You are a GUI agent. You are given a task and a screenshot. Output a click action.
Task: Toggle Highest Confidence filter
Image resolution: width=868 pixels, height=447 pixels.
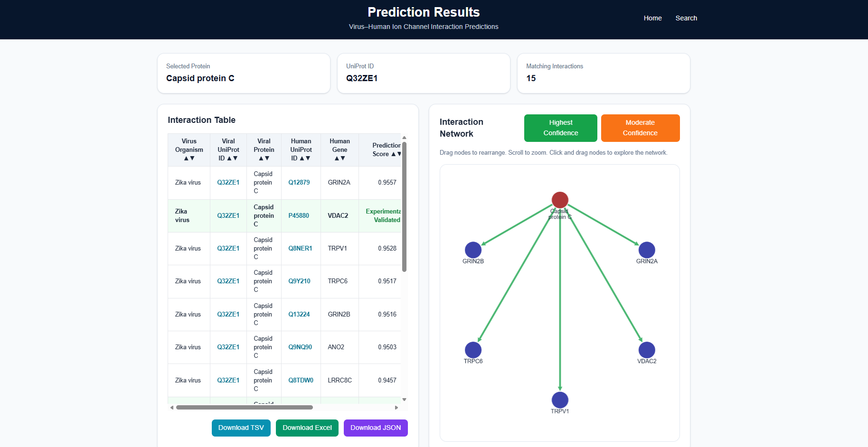[561, 128]
